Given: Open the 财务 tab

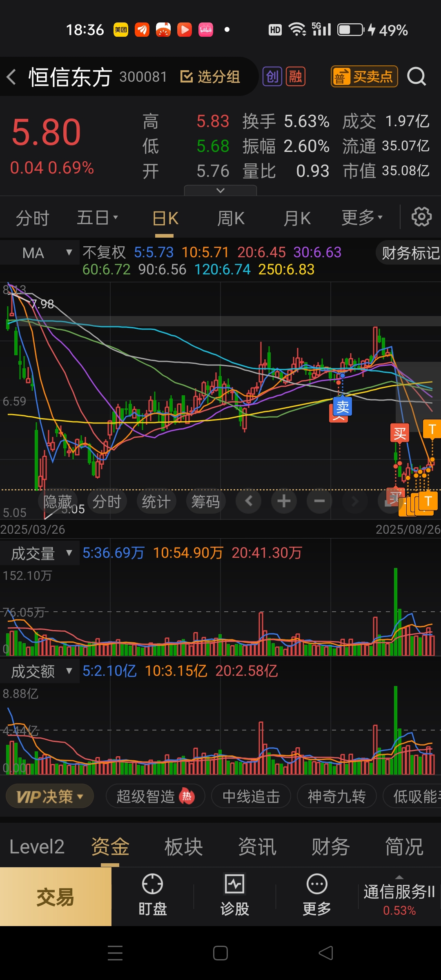Looking at the screenshot, I should pyautogui.click(x=331, y=847).
